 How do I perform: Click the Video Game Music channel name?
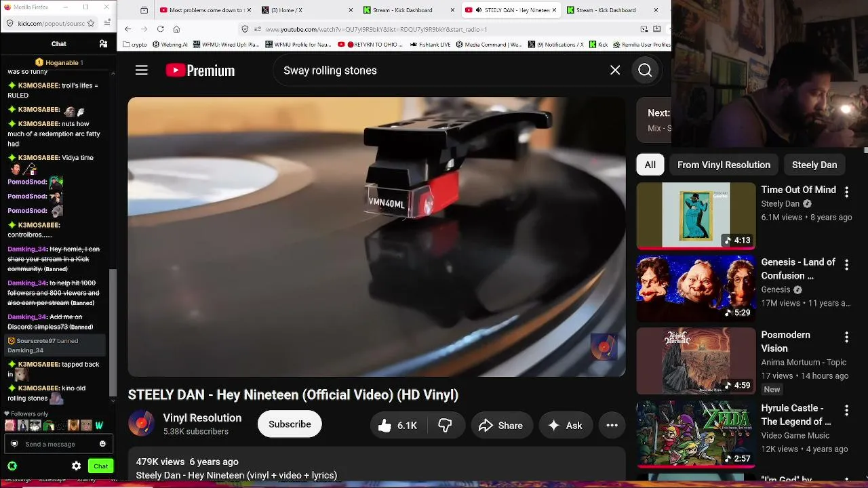coord(795,435)
